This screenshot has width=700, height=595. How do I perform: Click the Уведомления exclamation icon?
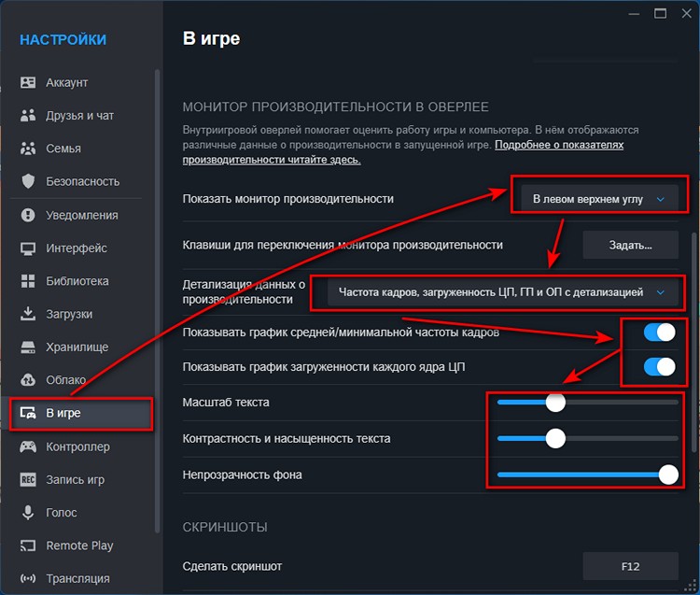pyautogui.click(x=28, y=215)
